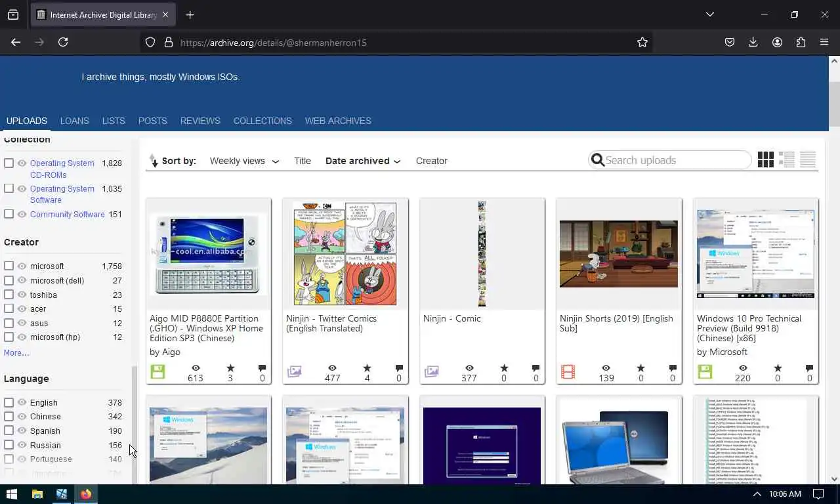Click comments icon on Aigo MID card
Viewport: 840px width, 504px height.
click(262, 368)
